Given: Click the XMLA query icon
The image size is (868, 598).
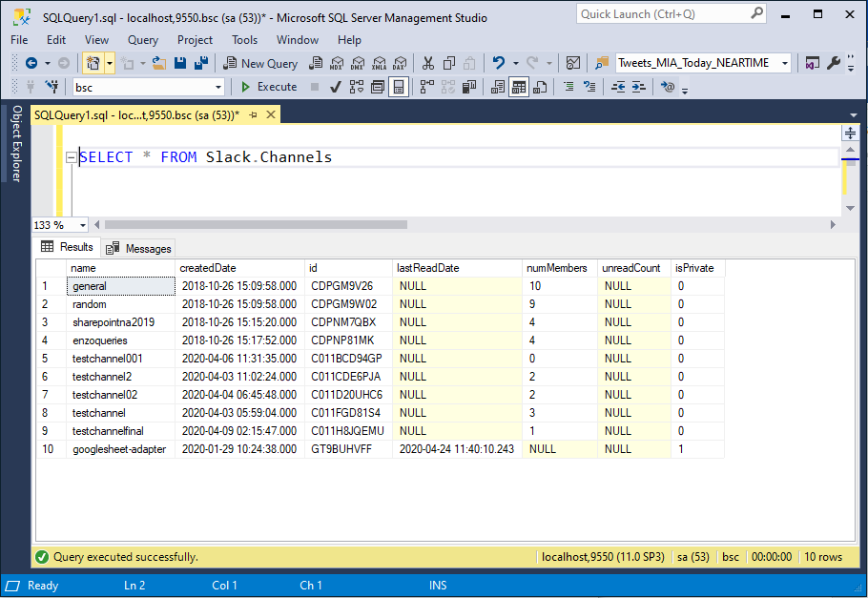Looking at the screenshot, I should coord(379,63).
